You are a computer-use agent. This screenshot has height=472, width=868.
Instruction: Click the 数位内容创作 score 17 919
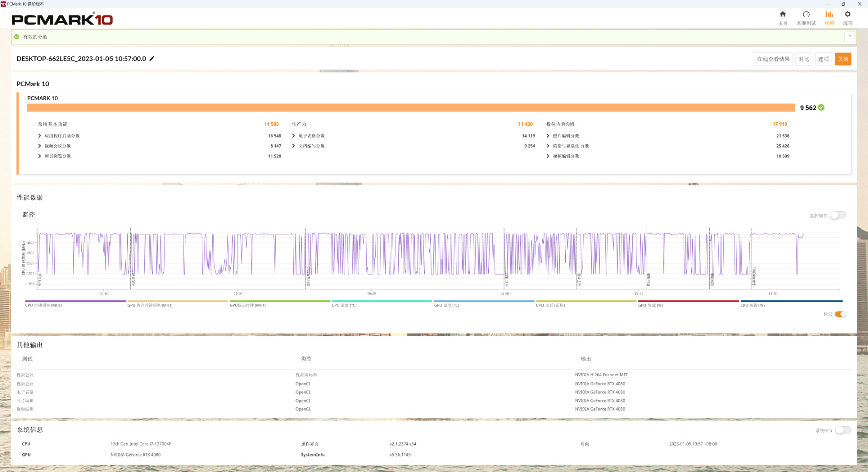[780, 124]
